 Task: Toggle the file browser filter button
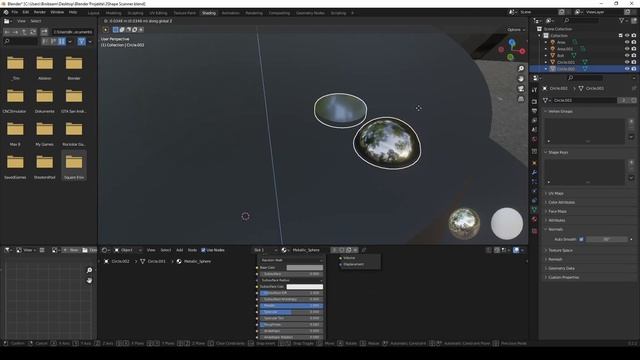[x=81, y=41]
